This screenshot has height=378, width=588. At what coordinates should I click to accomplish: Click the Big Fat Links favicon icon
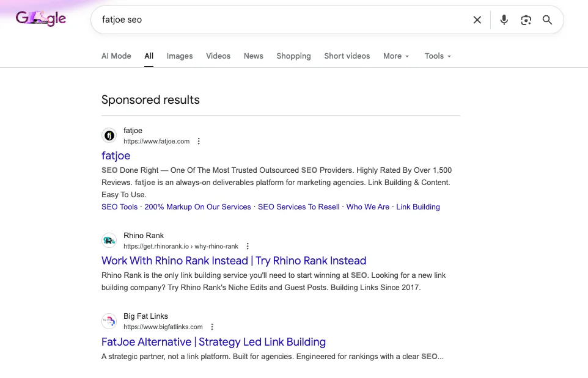(x=109, y=321)
